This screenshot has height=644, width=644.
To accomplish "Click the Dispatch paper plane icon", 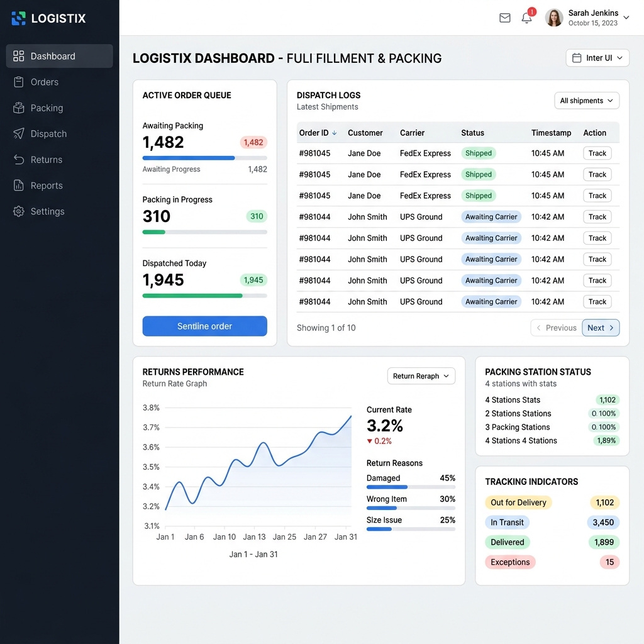I will point(18,133).
